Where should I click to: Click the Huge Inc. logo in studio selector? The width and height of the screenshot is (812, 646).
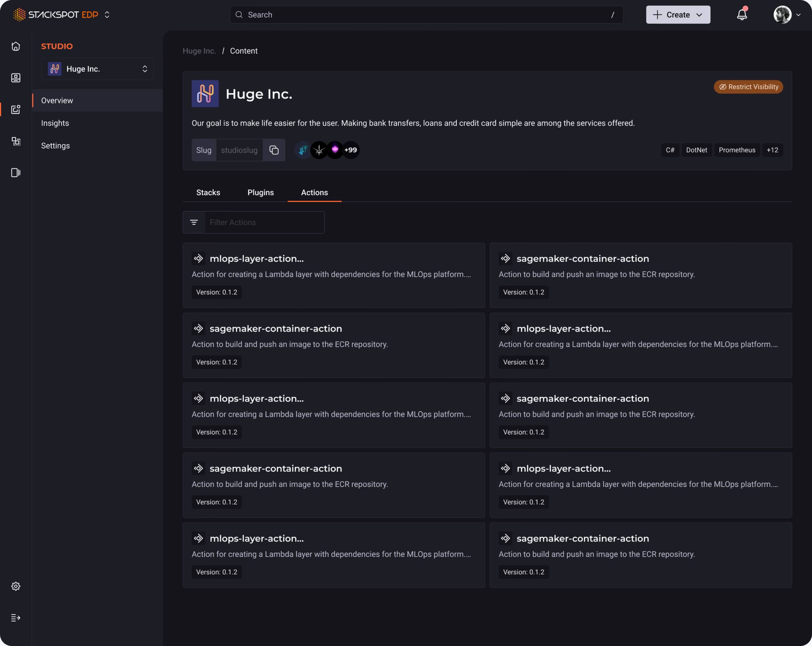(x=55, y=69)
